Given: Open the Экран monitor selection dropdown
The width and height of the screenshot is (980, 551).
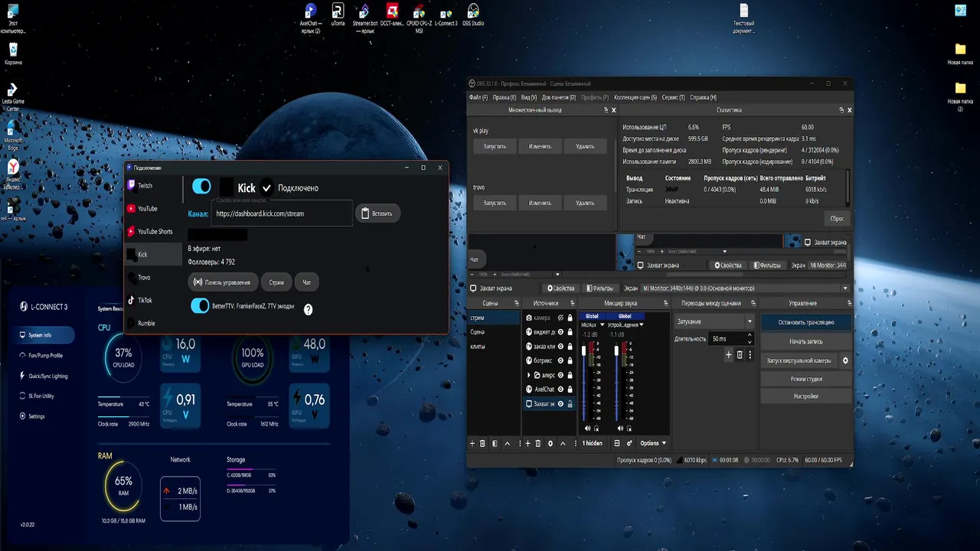Looking at the screenshot, I should (746, 289).
